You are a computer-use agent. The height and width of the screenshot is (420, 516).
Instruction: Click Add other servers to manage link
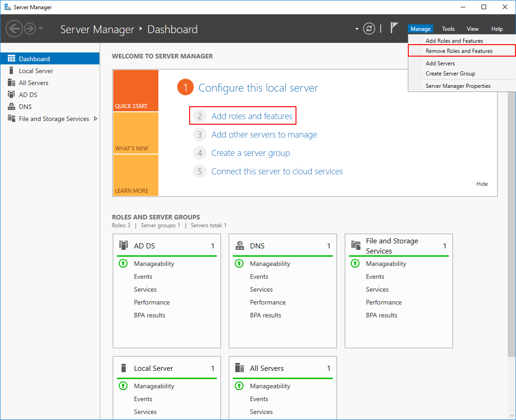[x=264, y=134]
